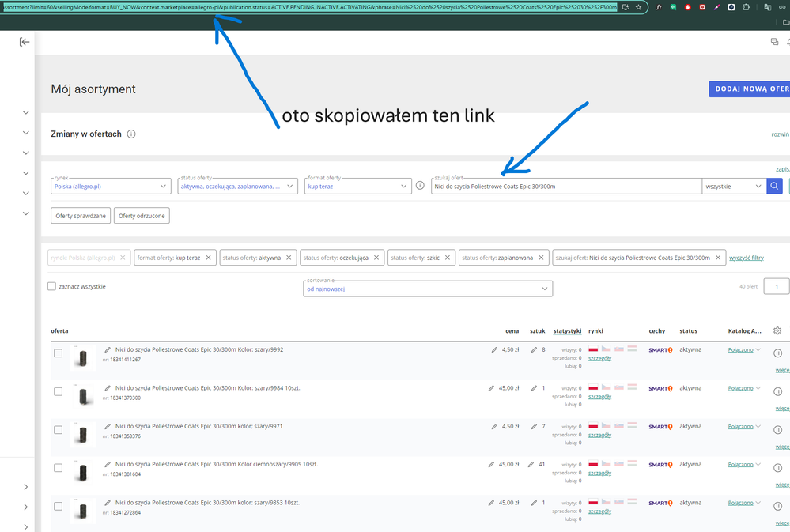The height and width of the screenshot is (532, 790).
Task: Switch to the 'Oferty sprawdzane' tab
Action: [x=81, y=216]
